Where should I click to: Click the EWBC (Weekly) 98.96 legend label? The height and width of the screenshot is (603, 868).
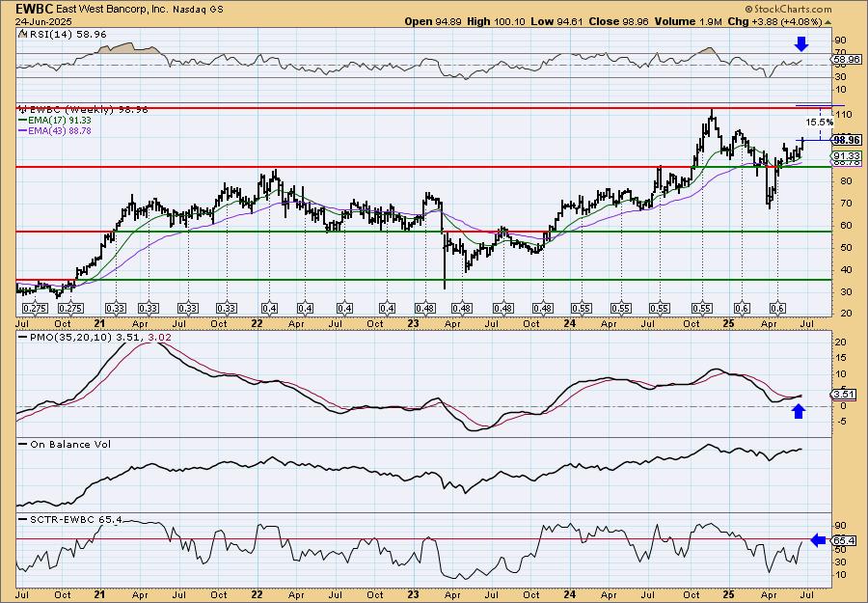click(x=89, y=110)
